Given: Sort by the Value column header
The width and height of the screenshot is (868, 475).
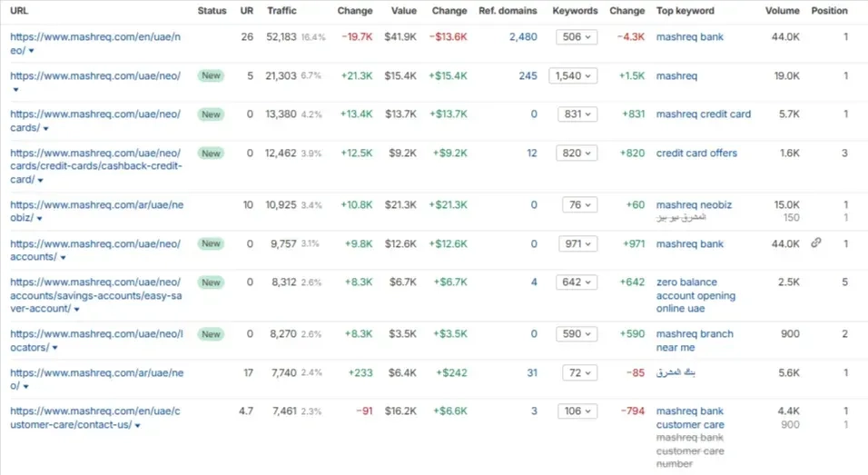Looking at the screenshot, I should click(403, 11).
